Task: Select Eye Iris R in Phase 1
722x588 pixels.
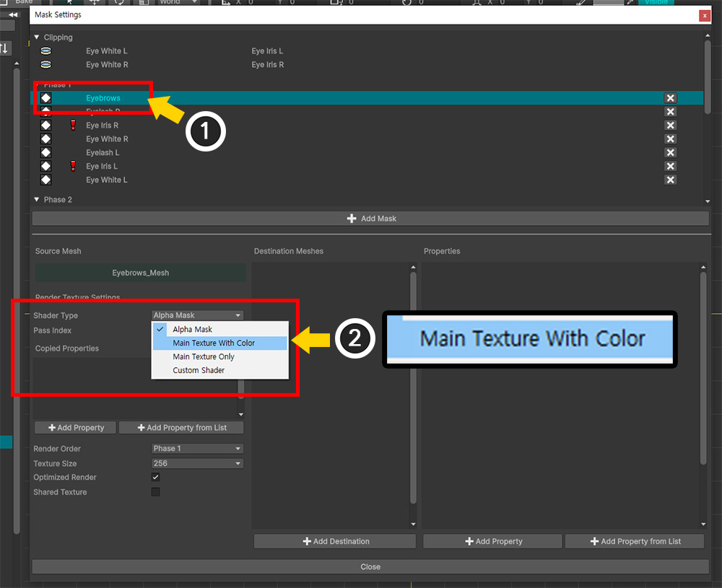Action: 103,125
